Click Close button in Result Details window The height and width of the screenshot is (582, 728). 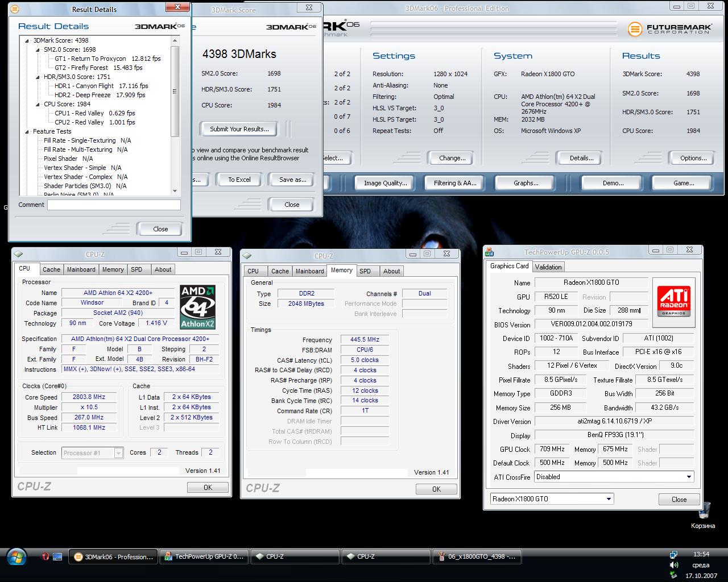click(160, 229)
